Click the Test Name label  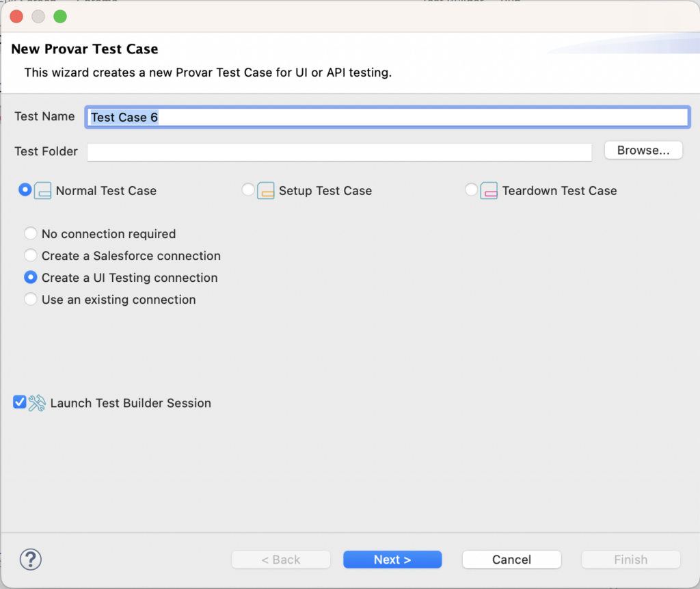pos(44,116)
